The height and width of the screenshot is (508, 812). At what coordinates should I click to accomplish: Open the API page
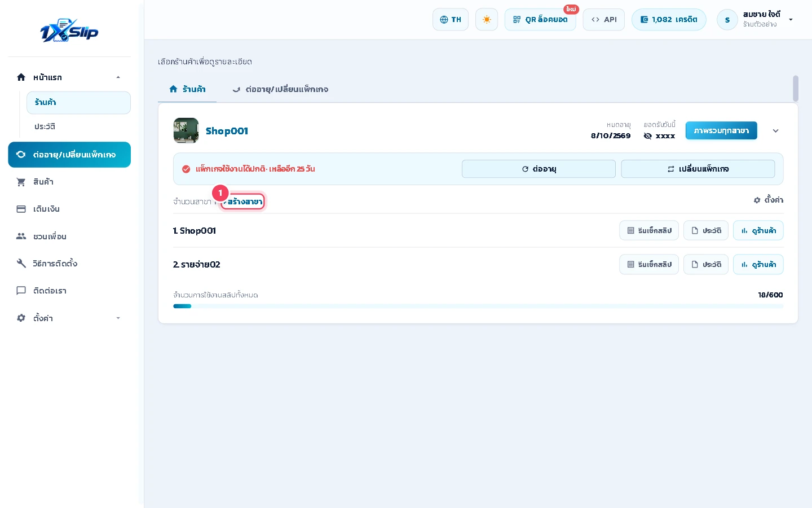(604, 20)
